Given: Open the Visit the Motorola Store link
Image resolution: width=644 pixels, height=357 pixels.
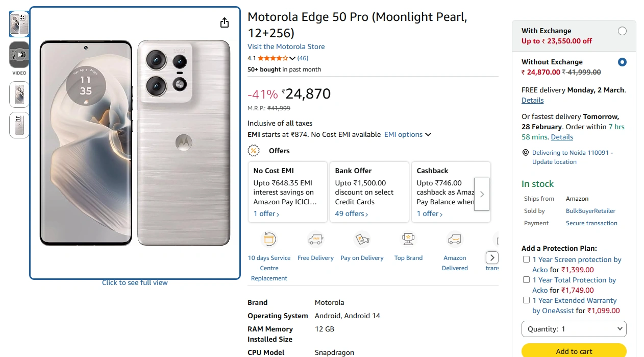Looking at the screenshot, I should 286,46.
